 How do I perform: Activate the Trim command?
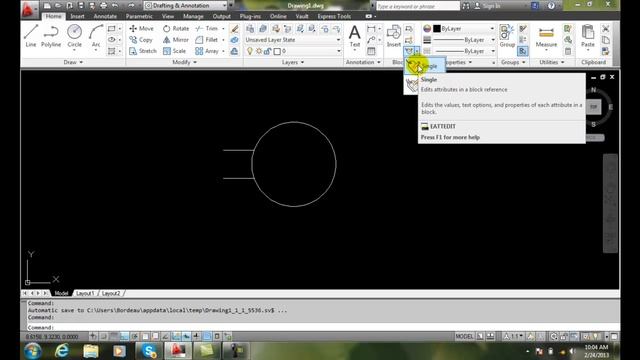click(207, 29)
